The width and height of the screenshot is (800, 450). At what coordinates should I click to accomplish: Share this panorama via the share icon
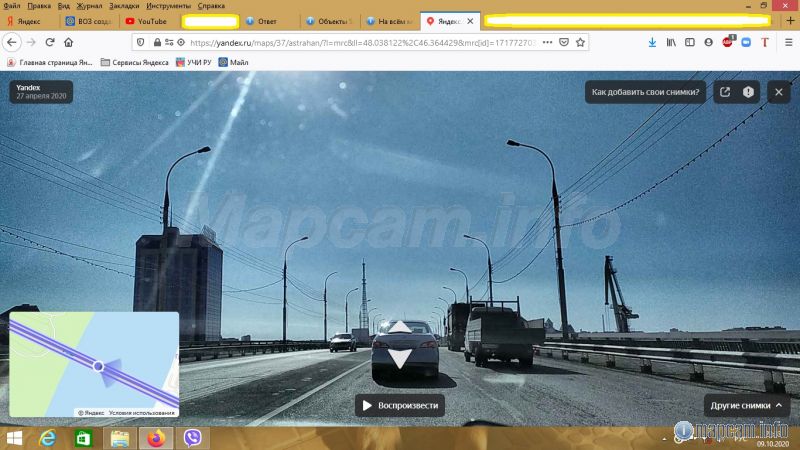coord(725,92)
